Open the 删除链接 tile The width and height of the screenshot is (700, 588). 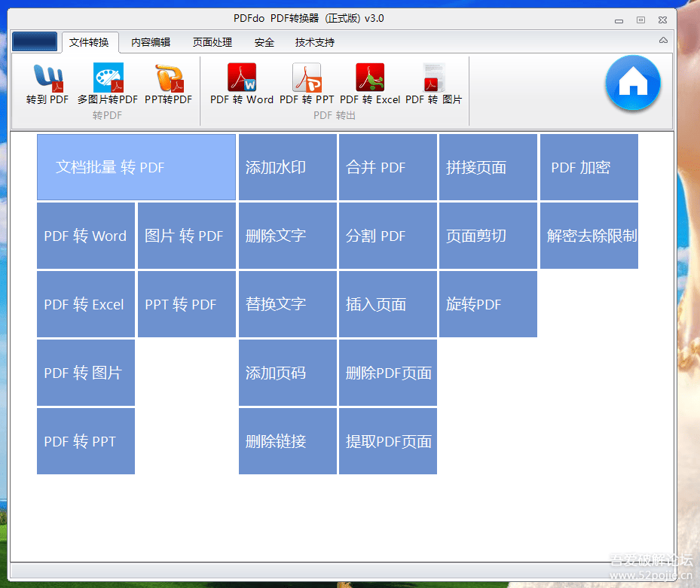(x=288, y=441)
